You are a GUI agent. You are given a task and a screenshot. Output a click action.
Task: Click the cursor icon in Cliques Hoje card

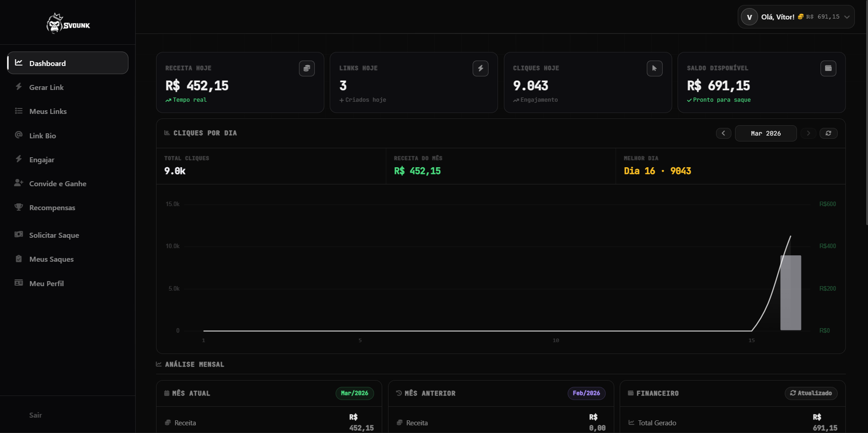654,68
